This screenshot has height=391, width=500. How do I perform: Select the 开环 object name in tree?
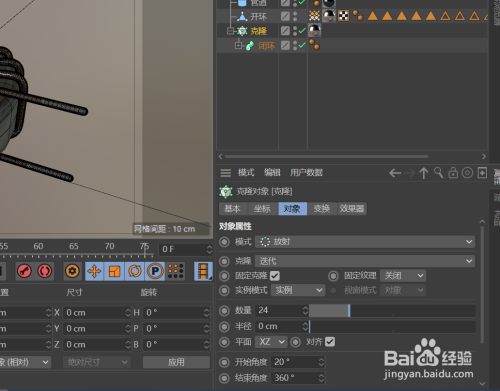pos(258,17)
